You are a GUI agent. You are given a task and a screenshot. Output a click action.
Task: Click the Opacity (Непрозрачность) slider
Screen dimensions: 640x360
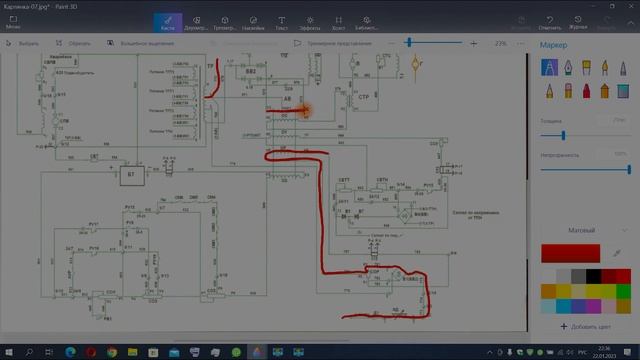click(x=586, y=169)
